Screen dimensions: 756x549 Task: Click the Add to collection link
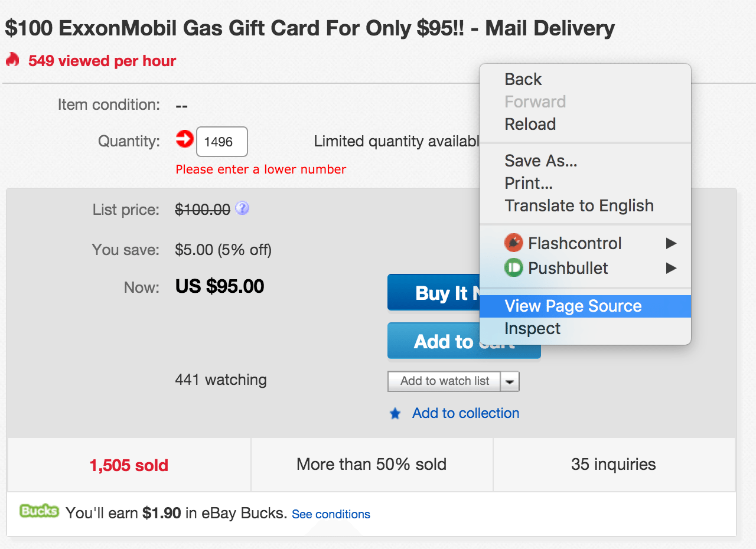point(465,413)
